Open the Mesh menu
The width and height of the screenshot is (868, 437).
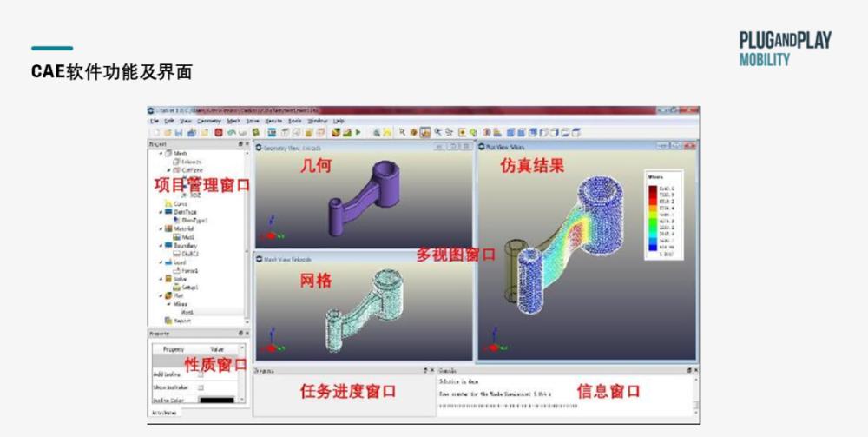click(233, 121)
